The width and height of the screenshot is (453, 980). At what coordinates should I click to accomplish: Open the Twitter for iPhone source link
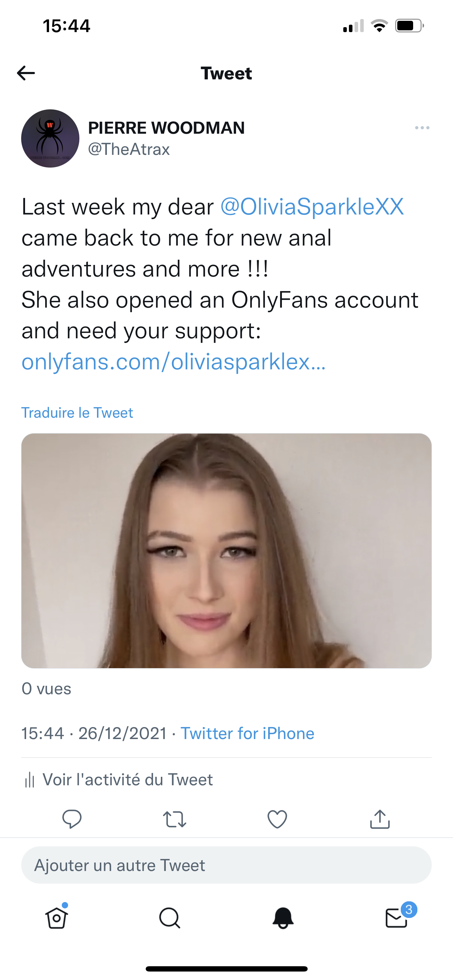click(247, 733)
